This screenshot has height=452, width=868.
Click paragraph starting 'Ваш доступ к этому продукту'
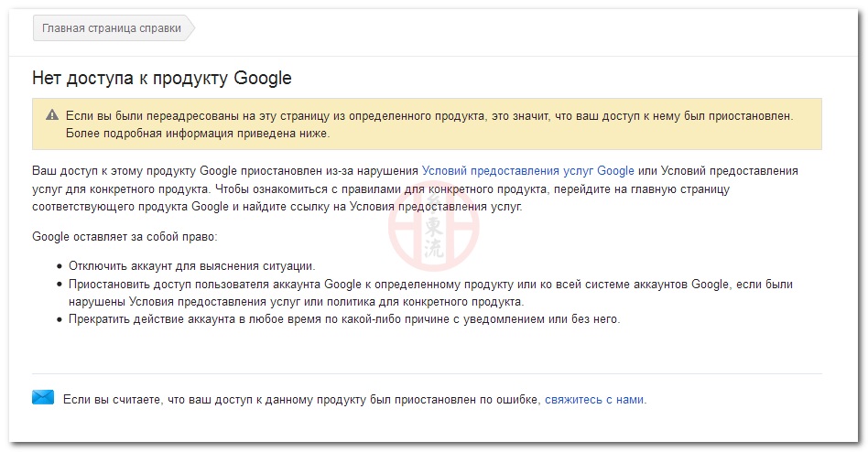[415, 188]
